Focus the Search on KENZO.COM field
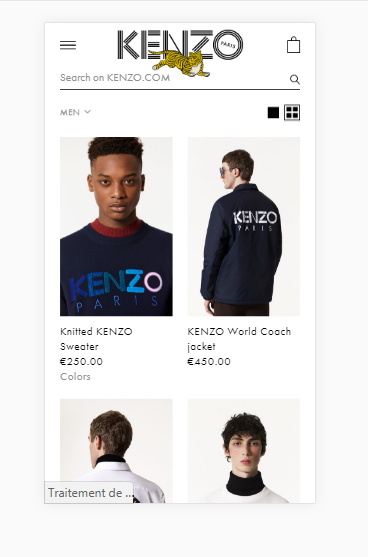Screen dimensions: 368x557 tap(174, 78)
